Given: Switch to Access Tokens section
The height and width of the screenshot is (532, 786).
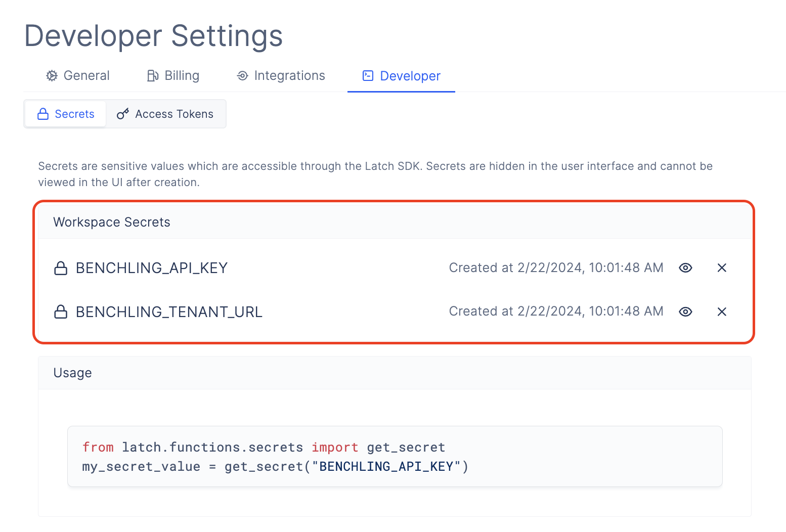Looking at the screenshot, I should click(165, 114).
